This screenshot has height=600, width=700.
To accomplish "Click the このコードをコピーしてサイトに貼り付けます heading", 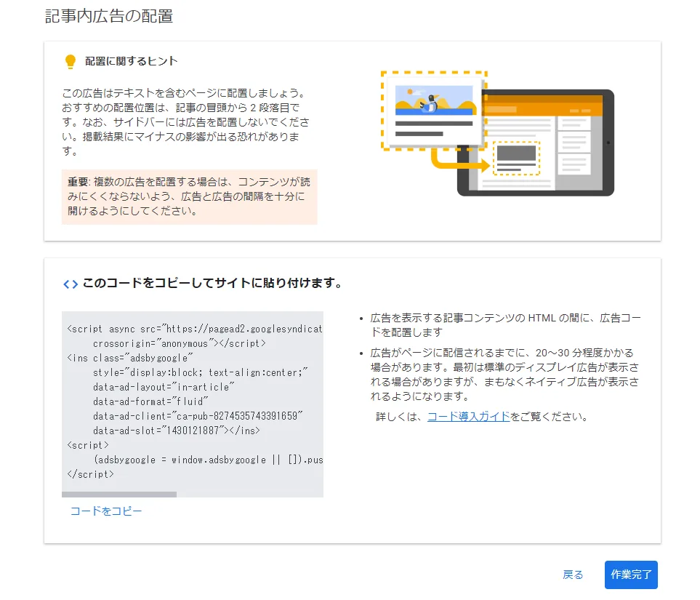I will click(x=212, y=284).
